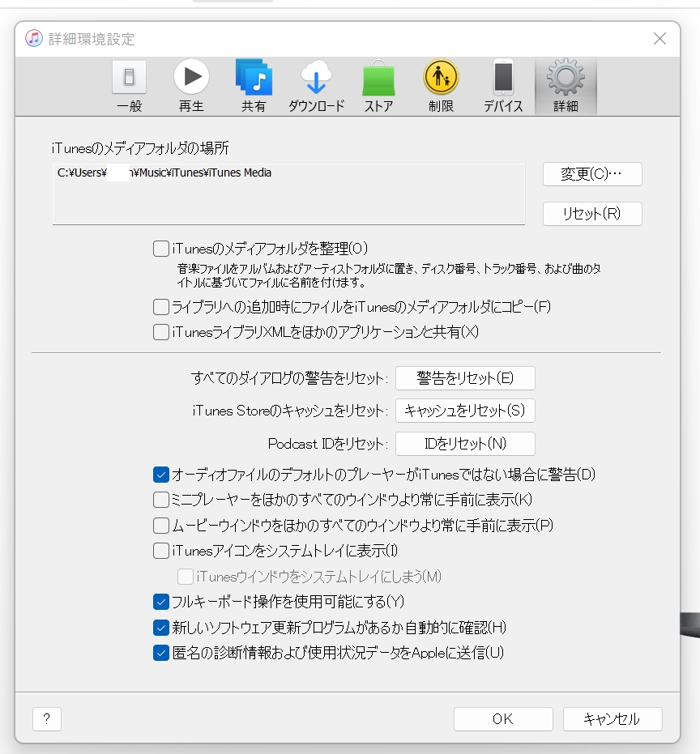Click the 音楽ファイルをアルバム description text
The image size is (700, 754).
tap(389, 275)
